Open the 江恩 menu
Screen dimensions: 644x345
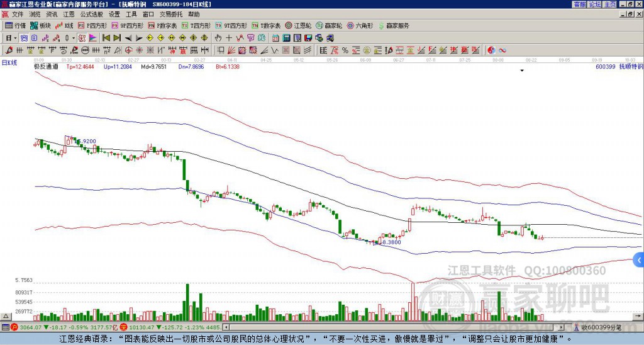point(69,14)
